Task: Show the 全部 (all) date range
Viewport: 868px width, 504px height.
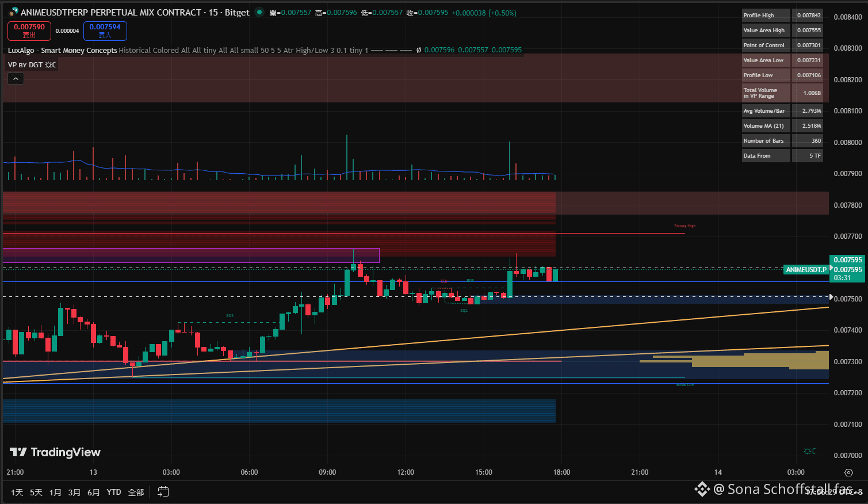Action: [x=136, y=492]
